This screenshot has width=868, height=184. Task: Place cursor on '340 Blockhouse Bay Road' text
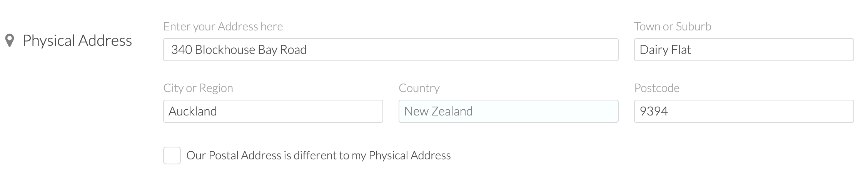(239, 50)
